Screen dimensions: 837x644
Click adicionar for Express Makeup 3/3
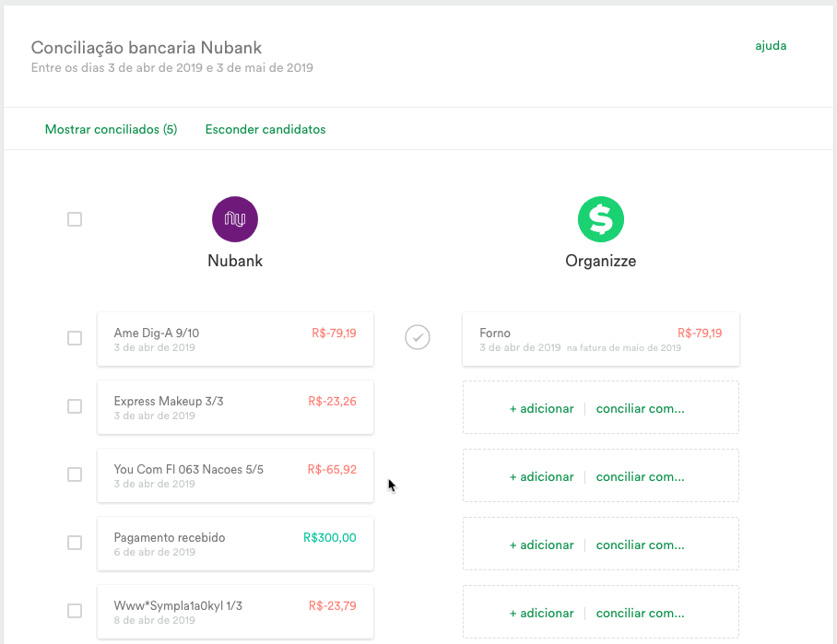542,409
